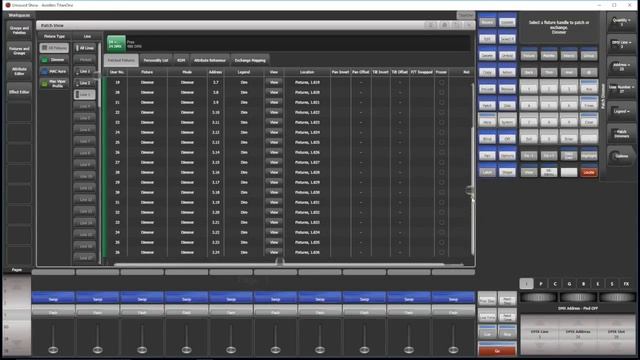640x360 pixels.
Task: Select the MAC Aura fixture type filter
Action: tap(54, 71)
